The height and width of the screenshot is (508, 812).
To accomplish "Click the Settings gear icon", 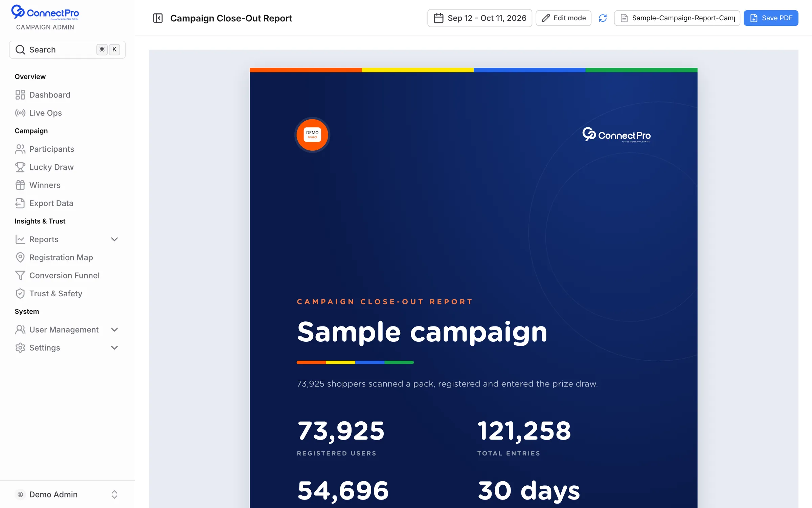I will (20, 348).
